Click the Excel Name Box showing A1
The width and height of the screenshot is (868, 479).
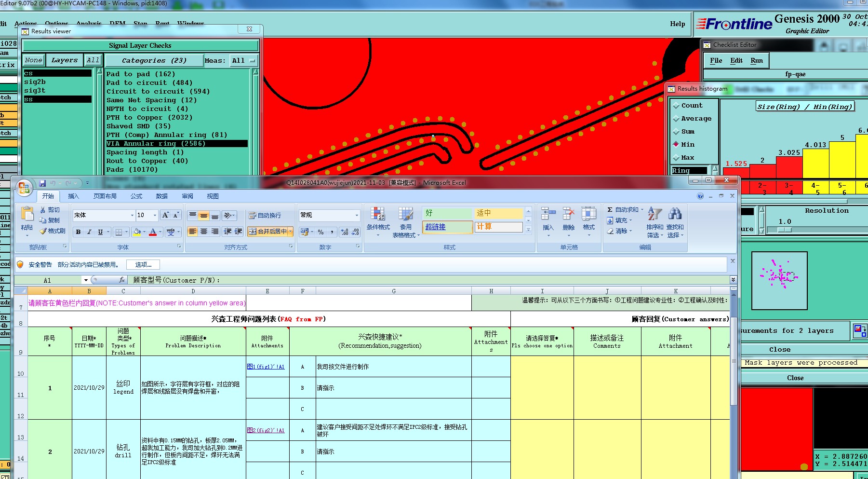tap(48, 280)
